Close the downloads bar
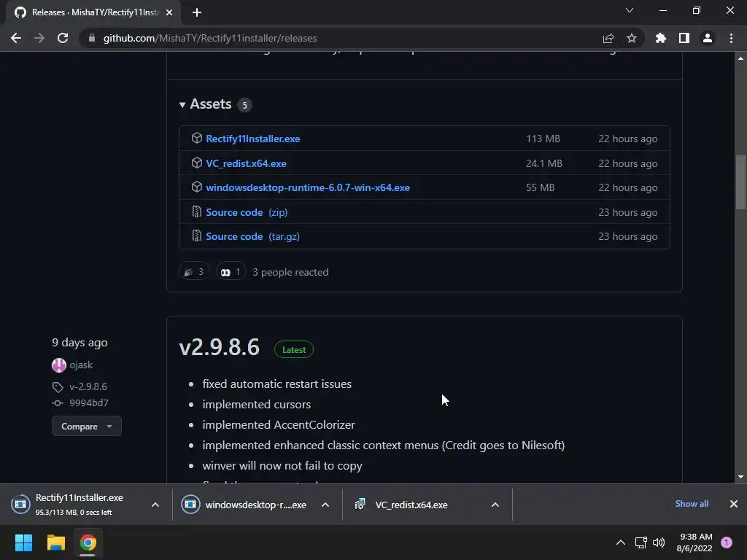Viewport: 747px width, 560px height. tap(734, 504)
